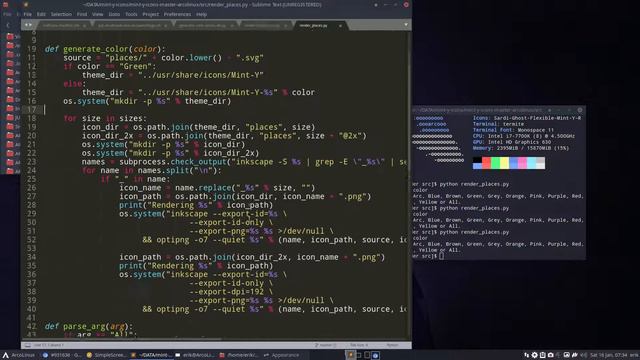This screenshot has height=360, width=640.
Task: Click the red color block in terminal
Action: pos(486,163)
